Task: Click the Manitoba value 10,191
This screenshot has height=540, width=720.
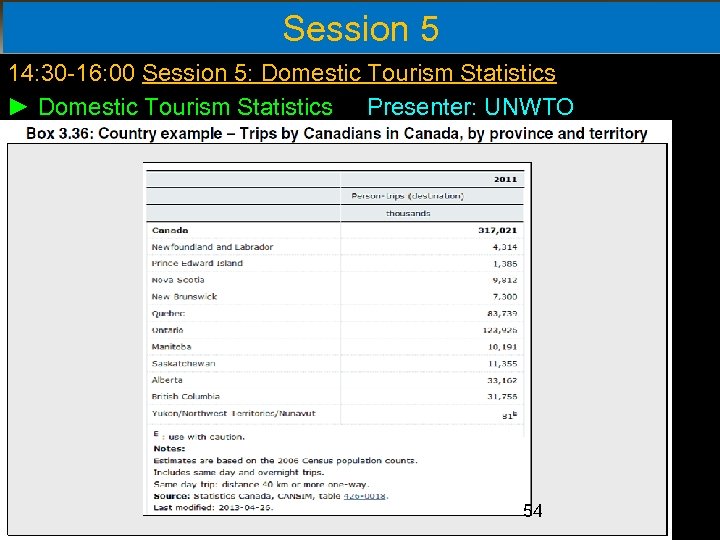Action: pos(502,347)
